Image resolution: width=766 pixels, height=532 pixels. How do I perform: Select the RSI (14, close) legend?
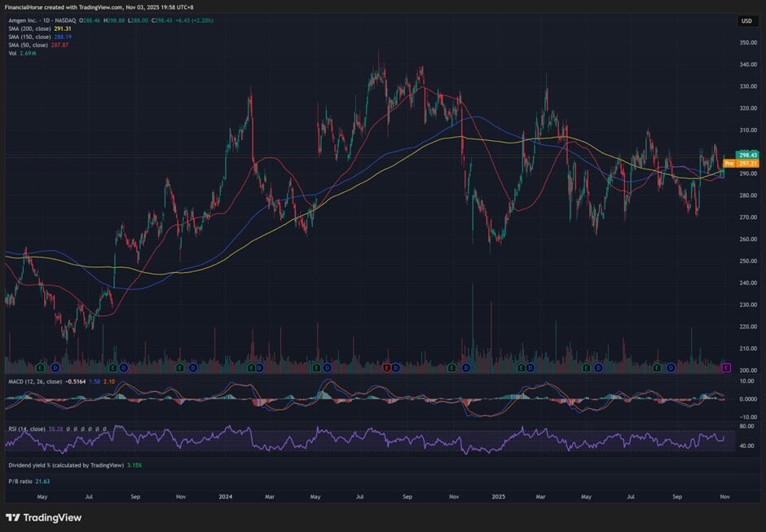(24, 427)
